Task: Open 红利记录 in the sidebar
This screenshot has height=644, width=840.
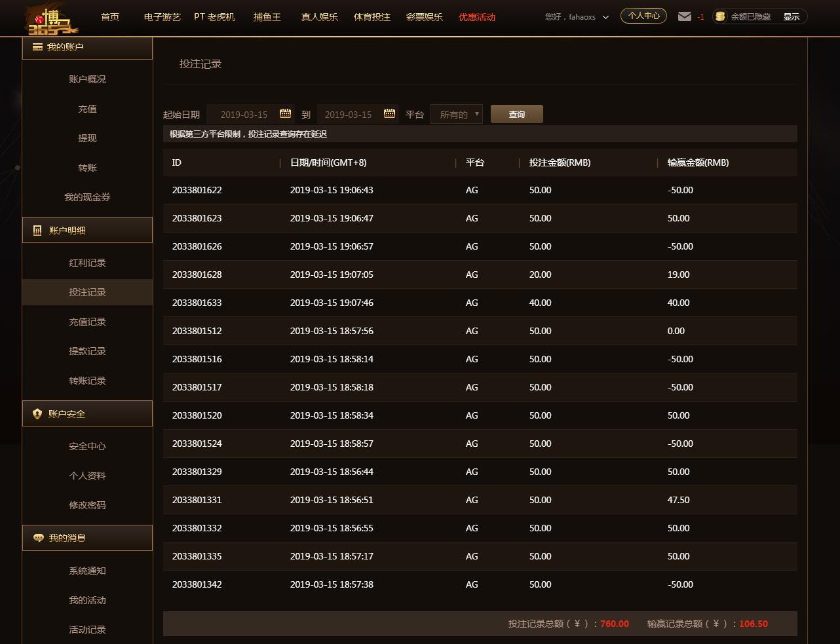Action: coord(87,263)
